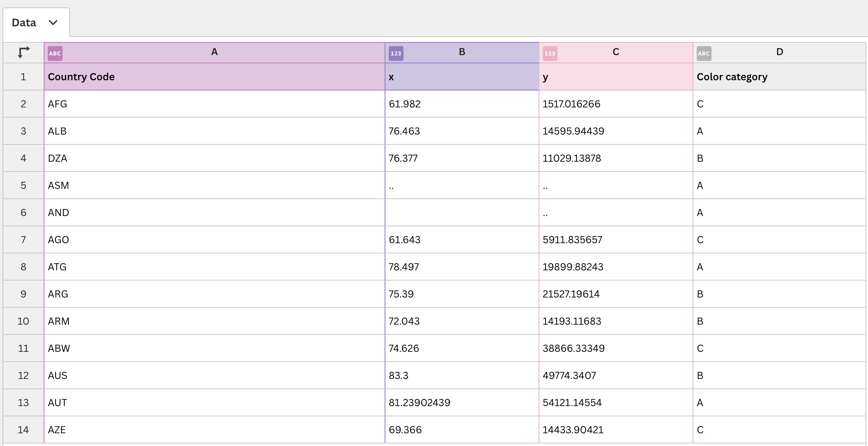The height and width of the screenshot is (446, 868).
Task: Select the cell with value 19899.88243
Action: pos(616,267)
